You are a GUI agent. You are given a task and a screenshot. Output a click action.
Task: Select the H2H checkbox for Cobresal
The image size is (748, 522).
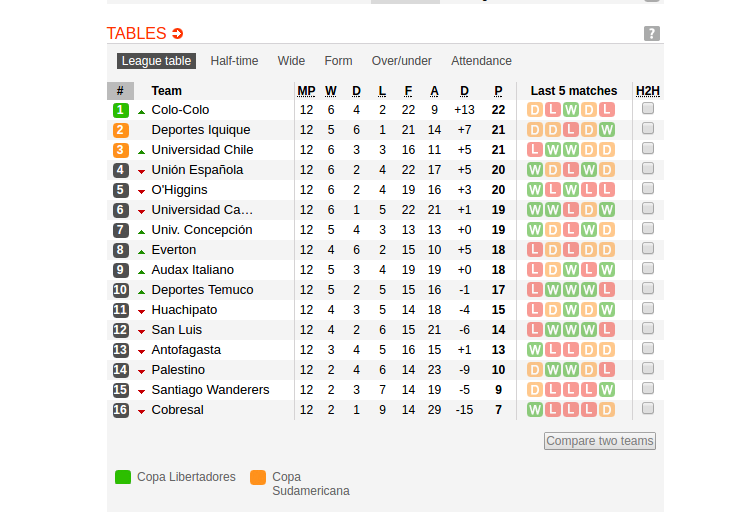point(648,409)
